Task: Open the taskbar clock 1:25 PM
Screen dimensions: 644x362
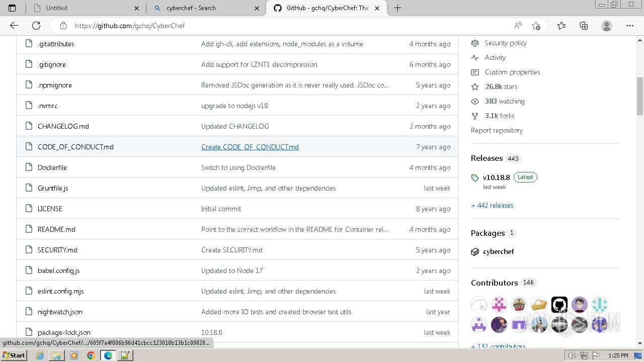Action: [x=618, y=355]
